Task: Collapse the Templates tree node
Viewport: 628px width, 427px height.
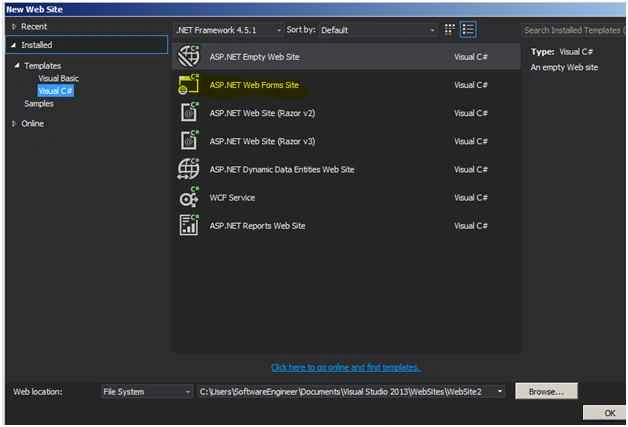Action: pos(17,65)
